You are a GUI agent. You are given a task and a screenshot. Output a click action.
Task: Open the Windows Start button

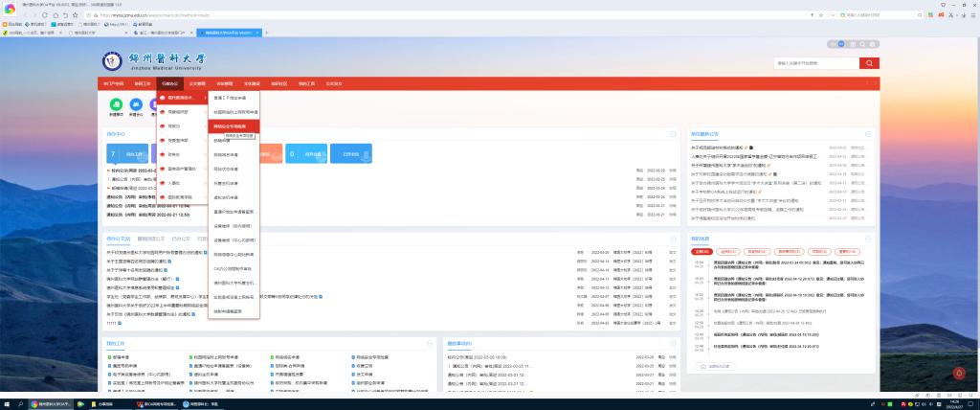(7, 404)
